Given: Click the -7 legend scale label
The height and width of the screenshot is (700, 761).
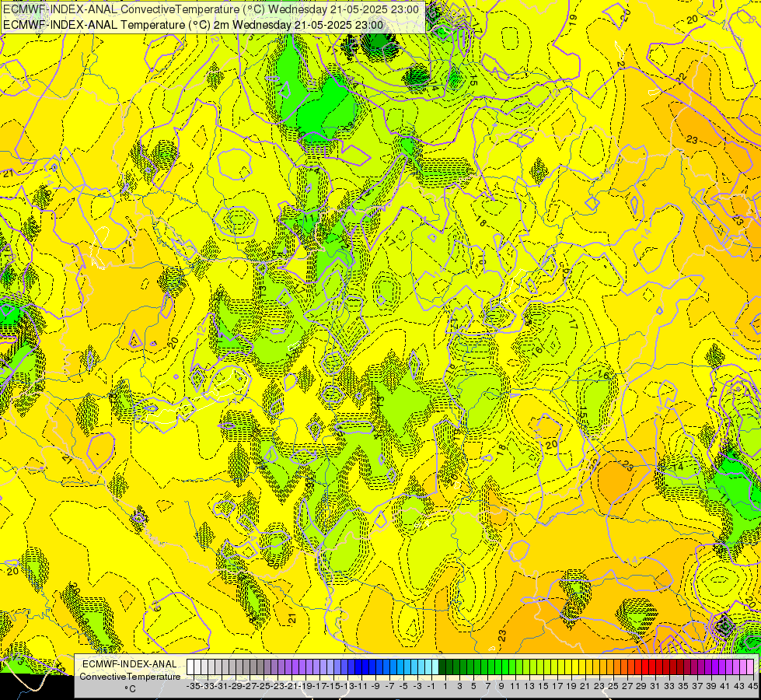Looking at the screenshot, I should [389, 687].
